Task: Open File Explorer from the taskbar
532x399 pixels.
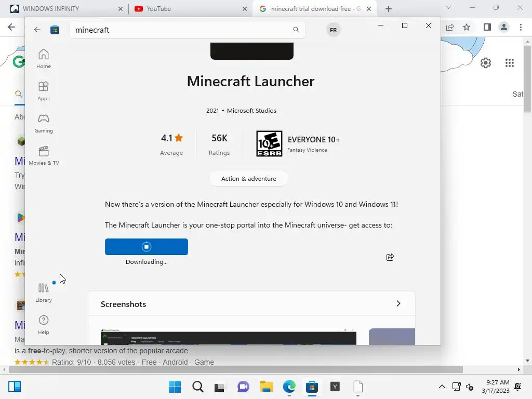Action: 267,387
